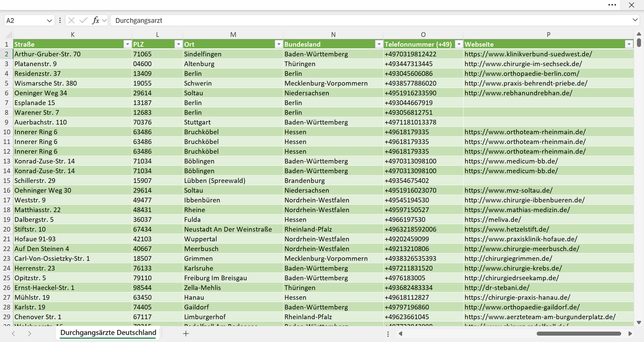
Task: Click the formula bar cancel X icon
Action: tap(72, 21)
